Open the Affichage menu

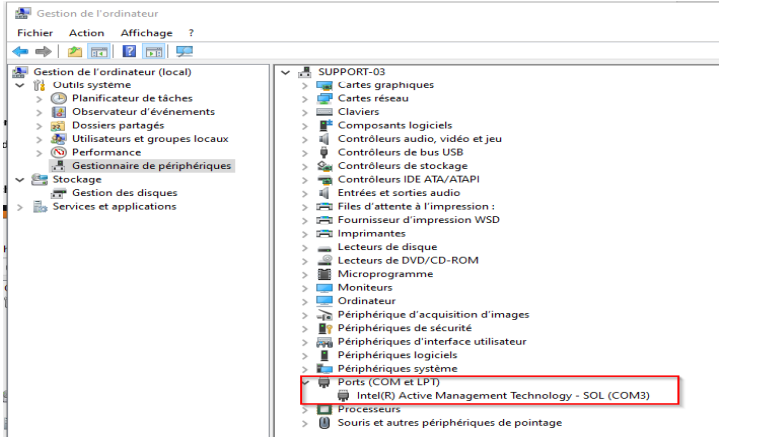pos(146,33)
